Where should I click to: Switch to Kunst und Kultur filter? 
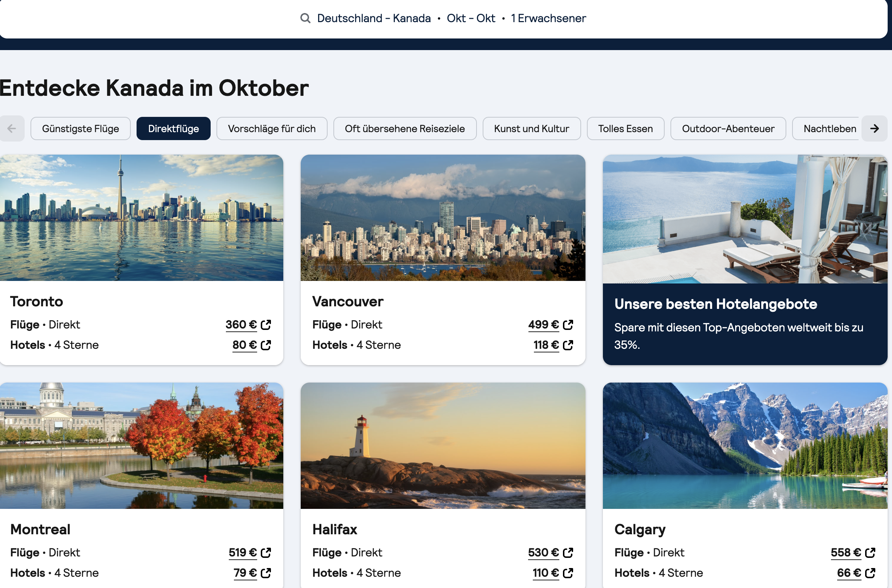coord(531,128)
